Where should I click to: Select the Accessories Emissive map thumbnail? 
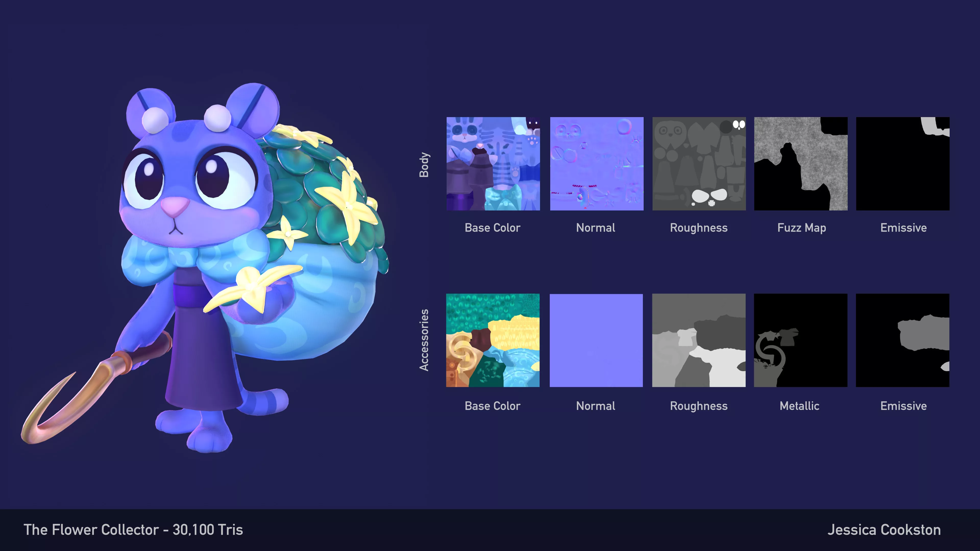point(903,340)
